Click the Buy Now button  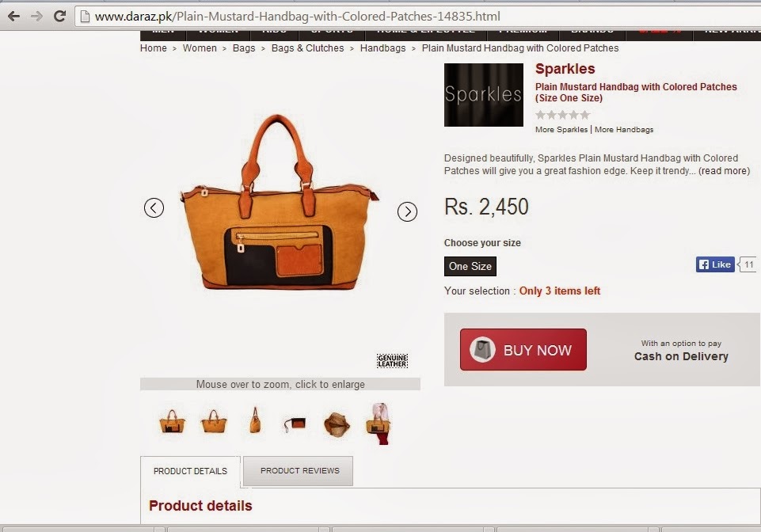coord(523,349)
